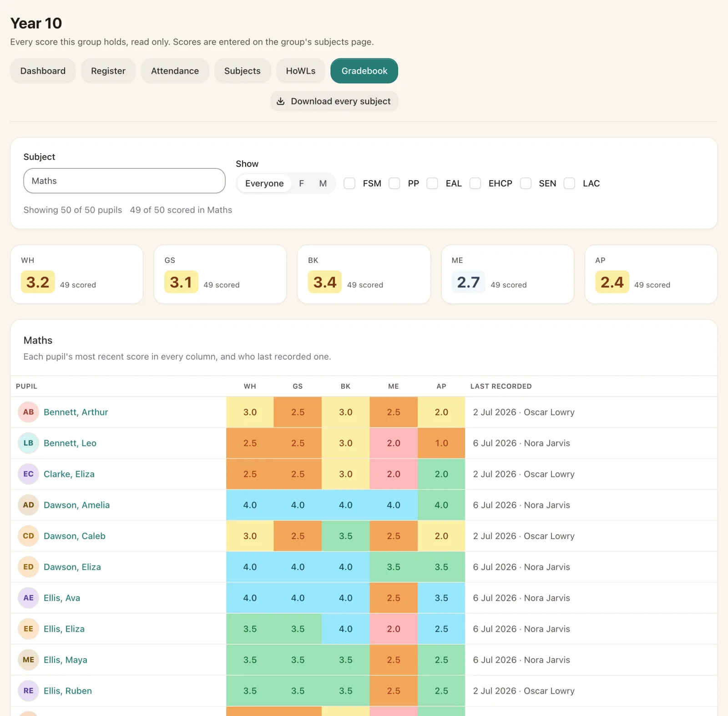
Task: Click the ED avatar for Eliza Dawson
Action: pos(28,567)
